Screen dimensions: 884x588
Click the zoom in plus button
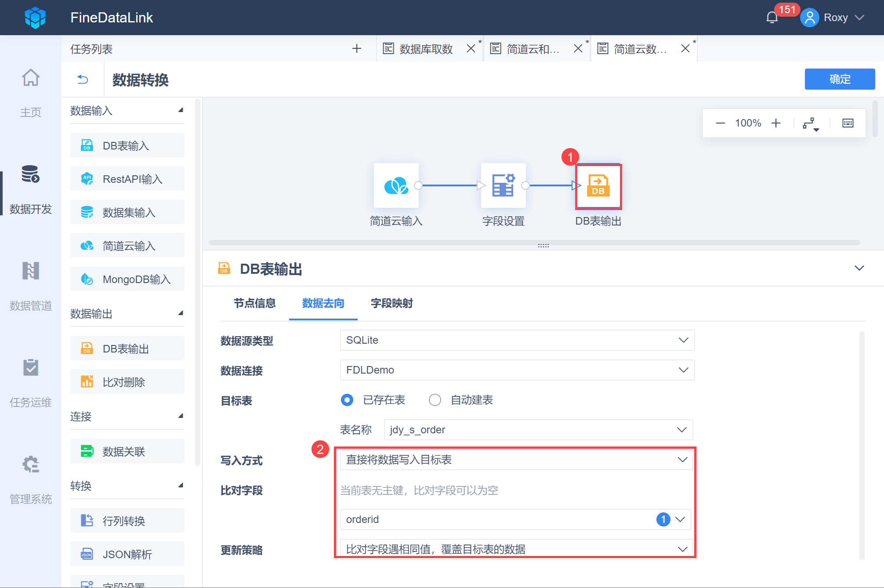(776, 123)
